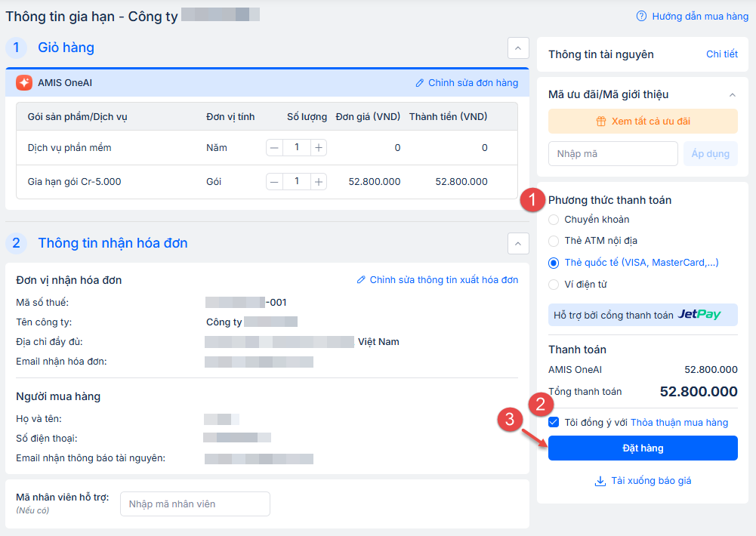Choose Ví điện tử payment method
This screenshot has height=536, width=756.
pyautogui.click(x=554, y=285)
